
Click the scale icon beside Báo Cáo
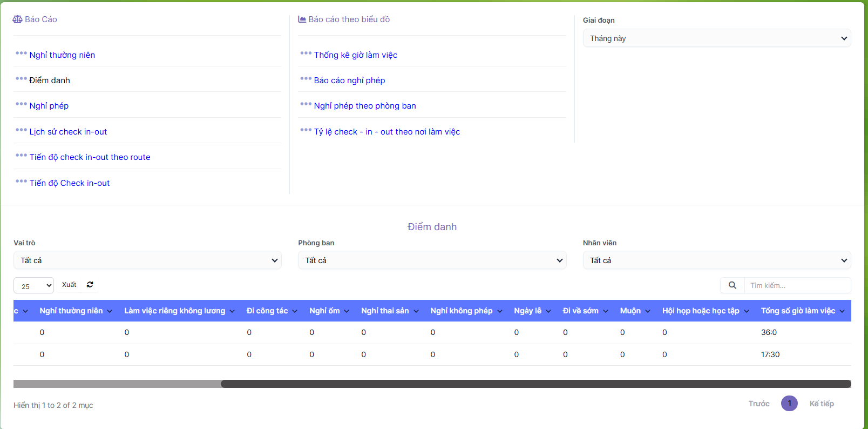click(17, 19)
